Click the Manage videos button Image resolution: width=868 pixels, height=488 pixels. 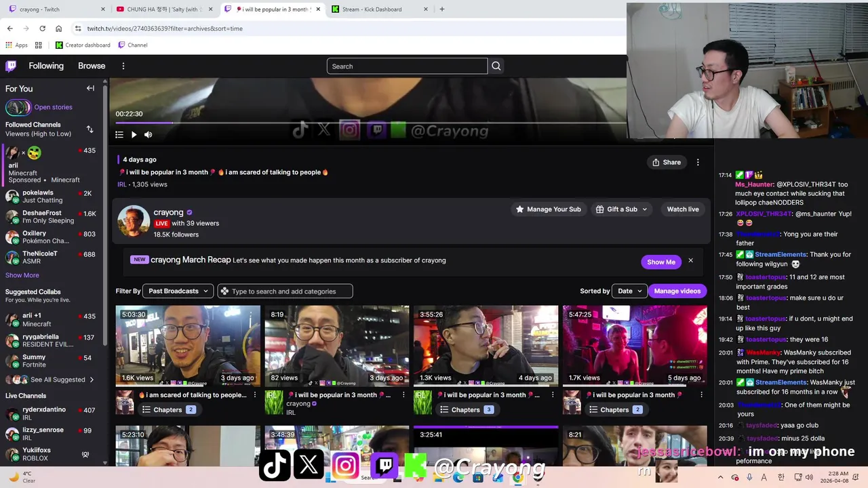click(x=677, y=291)
